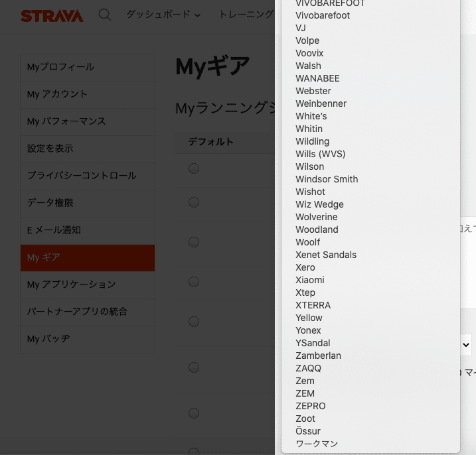Choose lowercase Zem option

click(370, 381)
